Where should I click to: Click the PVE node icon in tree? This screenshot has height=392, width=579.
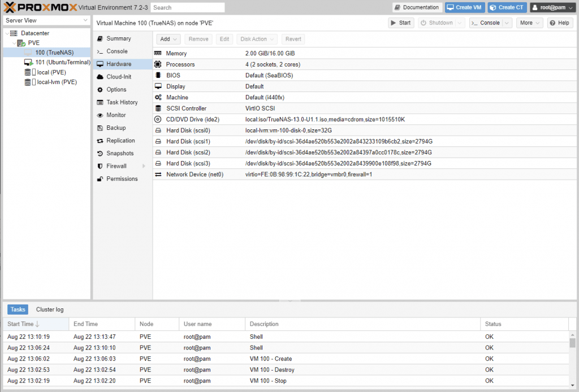click(21, 43)
